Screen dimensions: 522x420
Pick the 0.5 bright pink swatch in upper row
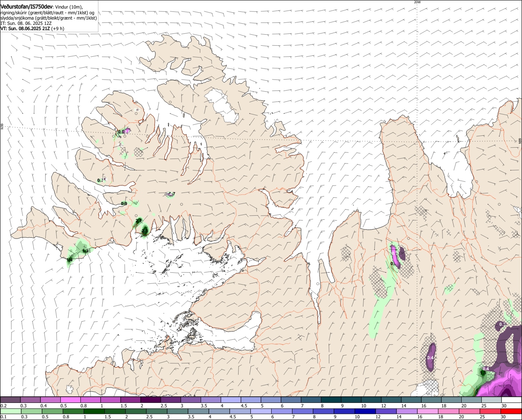click(x=70, y=400)
